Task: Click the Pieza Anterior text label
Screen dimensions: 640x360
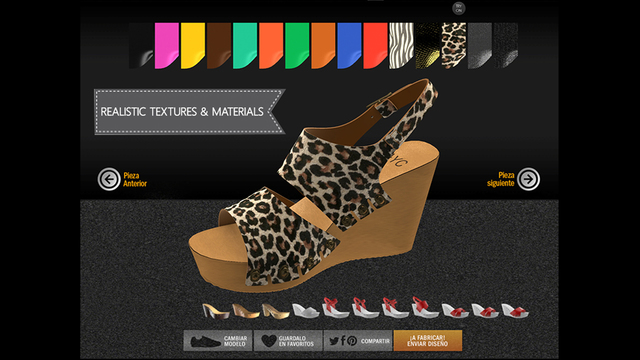Action: click(135, 180)
